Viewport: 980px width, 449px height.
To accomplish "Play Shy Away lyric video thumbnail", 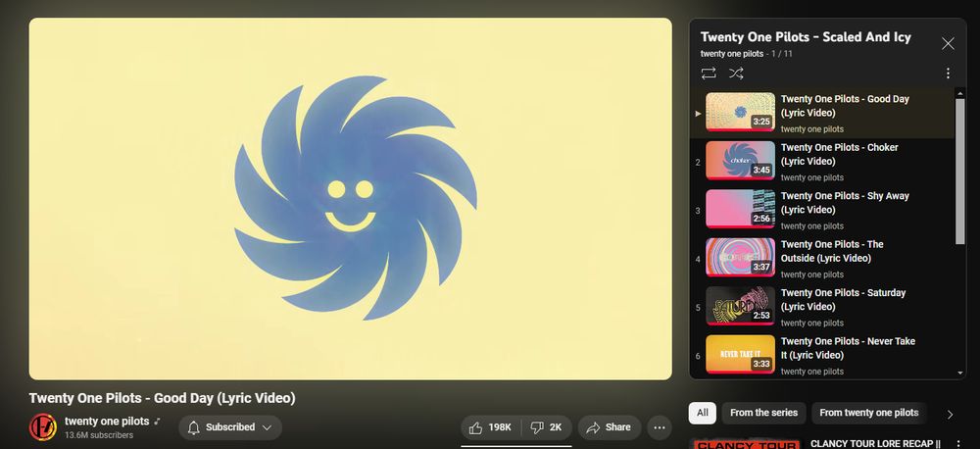I will pos(740,209).
